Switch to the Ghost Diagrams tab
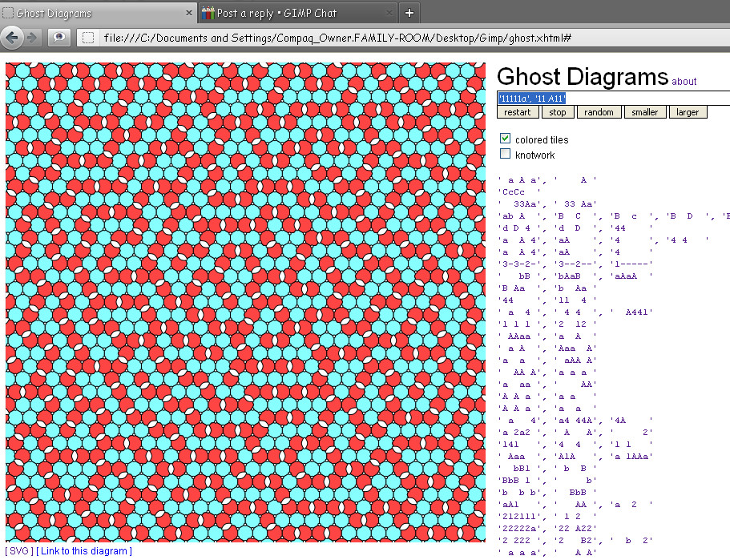This screenshot has width=730, height=560. coord(99,13)
